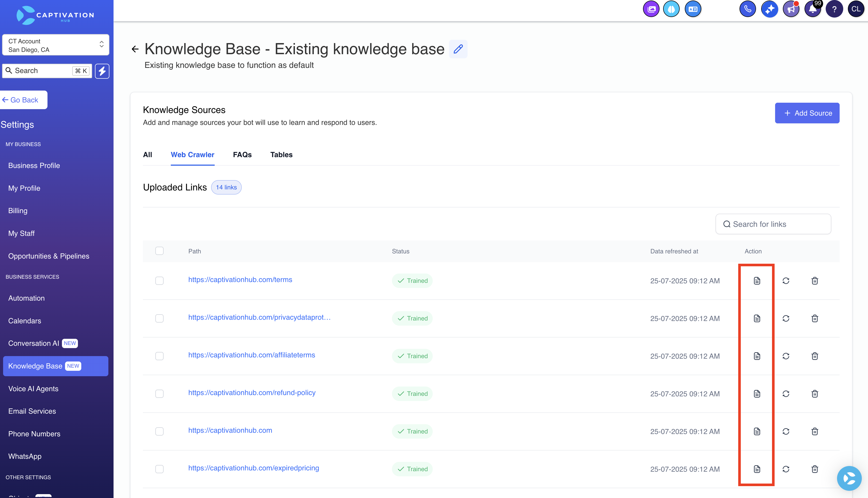Click the lightning bolt quick actions icon

(102, 71)
